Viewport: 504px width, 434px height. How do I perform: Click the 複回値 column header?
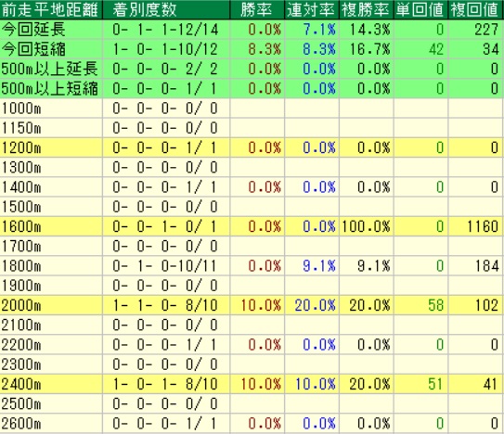(x=476, y=10)
